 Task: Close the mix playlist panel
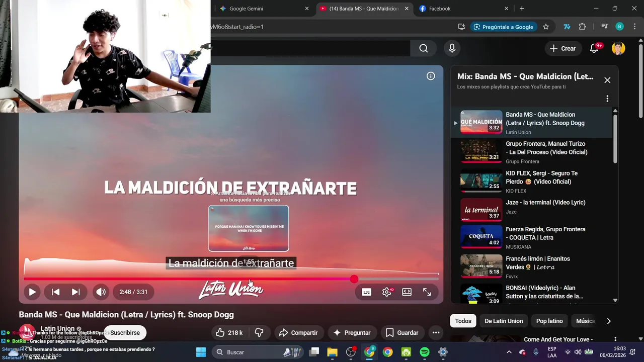coord(607,80)
